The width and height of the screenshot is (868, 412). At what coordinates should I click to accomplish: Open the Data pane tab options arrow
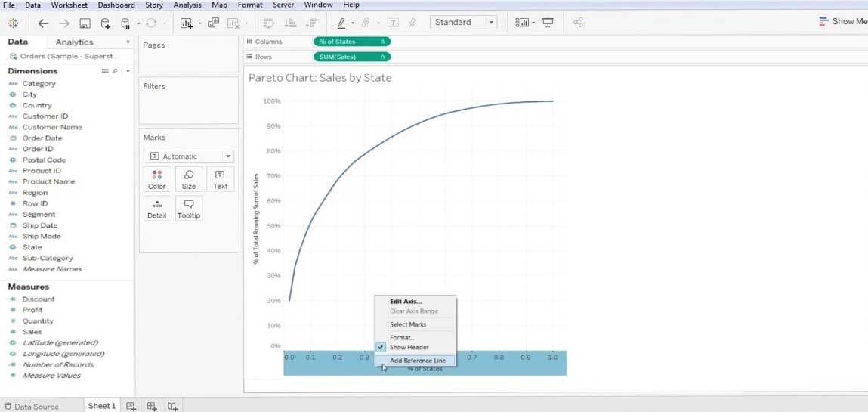click(x=128, y=42)
